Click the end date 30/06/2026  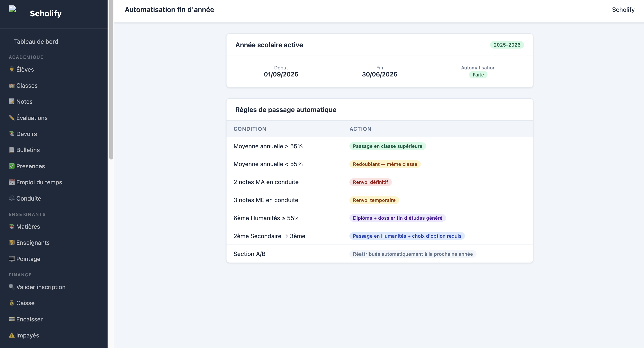pyautogui.click(x=380, y=74)
